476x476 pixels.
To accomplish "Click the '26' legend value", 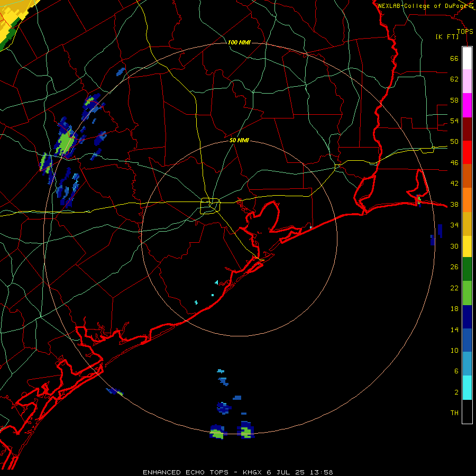I will (x=454, y=267).
